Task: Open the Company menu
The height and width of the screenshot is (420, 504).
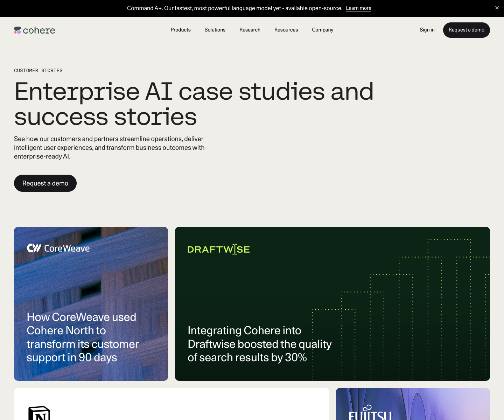Action: coord(322,30)
